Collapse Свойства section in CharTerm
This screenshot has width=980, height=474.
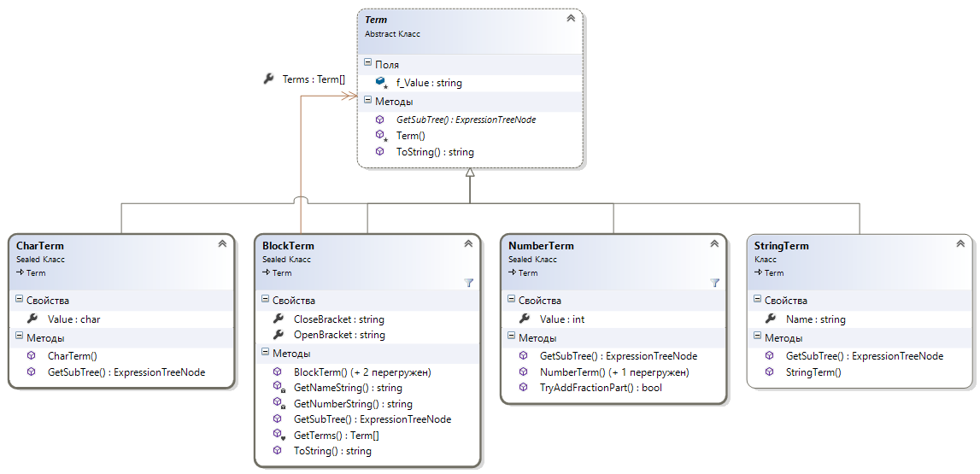coord(19,300)
